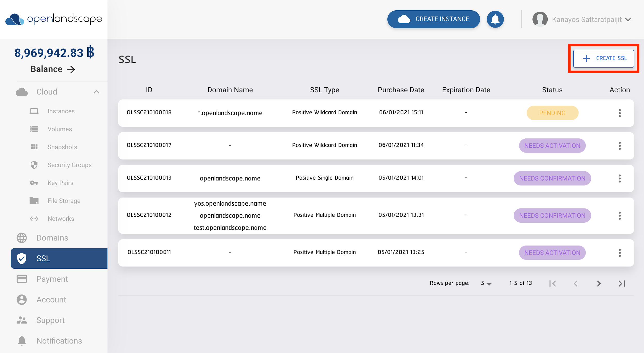Collapse the Cloud sidebar section
644x353 pixels.
[97, 91]
